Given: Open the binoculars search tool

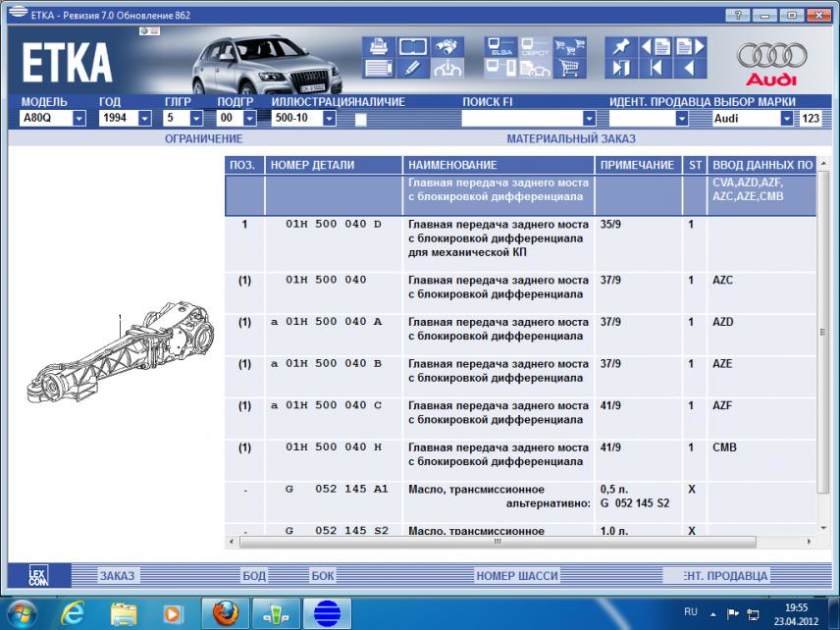Looking at the screenshot, I should (x=446, y=46).
